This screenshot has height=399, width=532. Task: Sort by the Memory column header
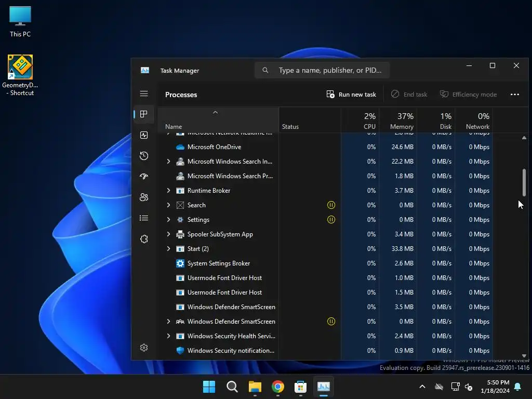398,120
